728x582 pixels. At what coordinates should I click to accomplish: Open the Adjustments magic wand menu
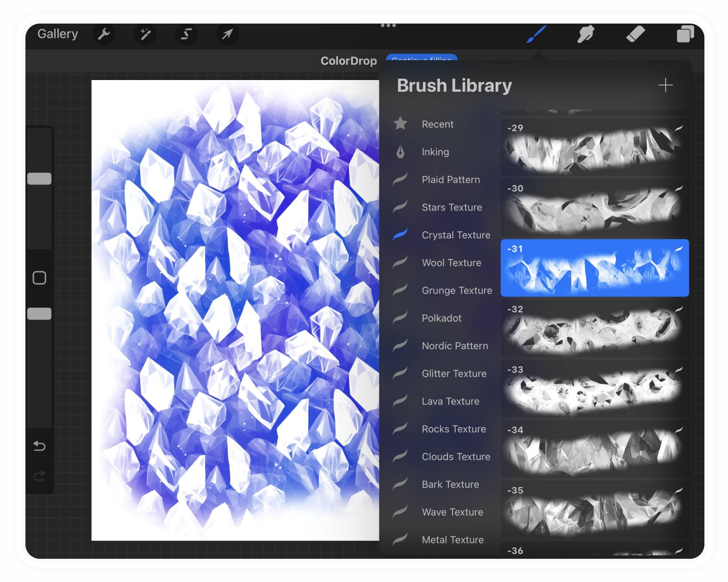(145, 34)
